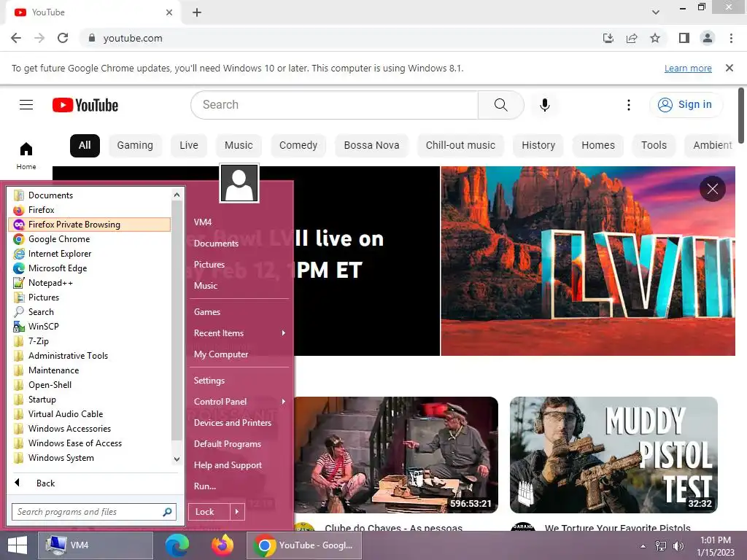Select the Live filter chip
Viewport: 747px width, 560px height.
click(189, 145)
